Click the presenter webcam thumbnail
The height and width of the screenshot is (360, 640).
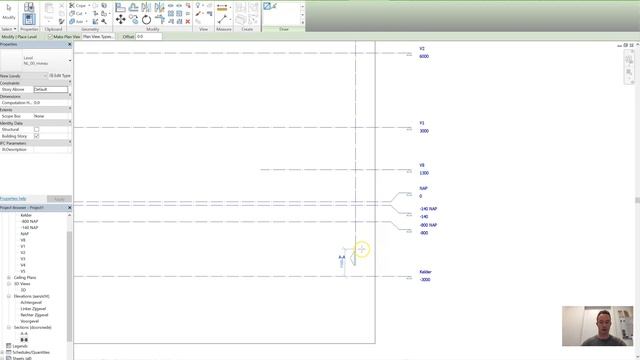click(598, 326)
